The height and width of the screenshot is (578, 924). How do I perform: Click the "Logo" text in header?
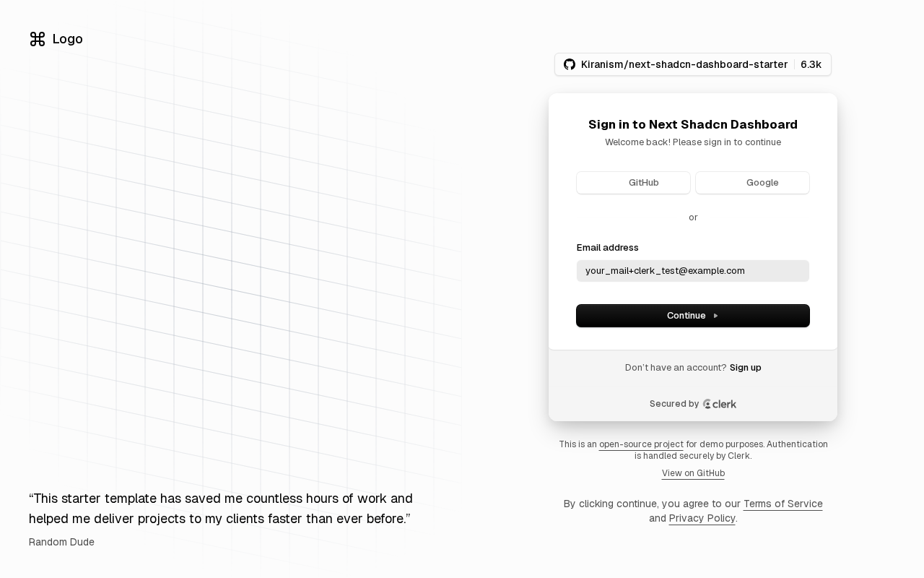coord(68,39)
